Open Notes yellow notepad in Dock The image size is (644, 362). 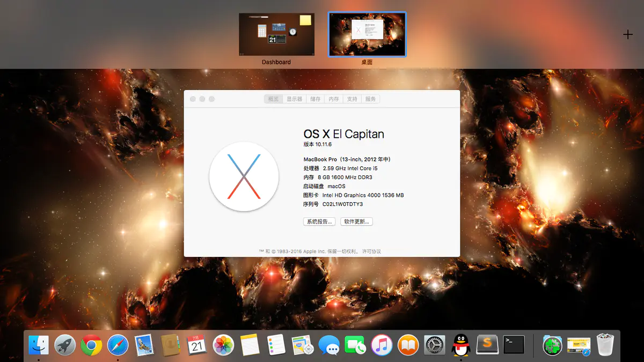tap(250, 345)
